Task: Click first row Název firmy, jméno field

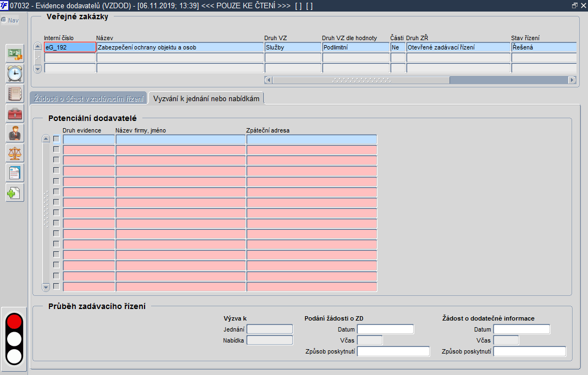Action: coord(181,139)
